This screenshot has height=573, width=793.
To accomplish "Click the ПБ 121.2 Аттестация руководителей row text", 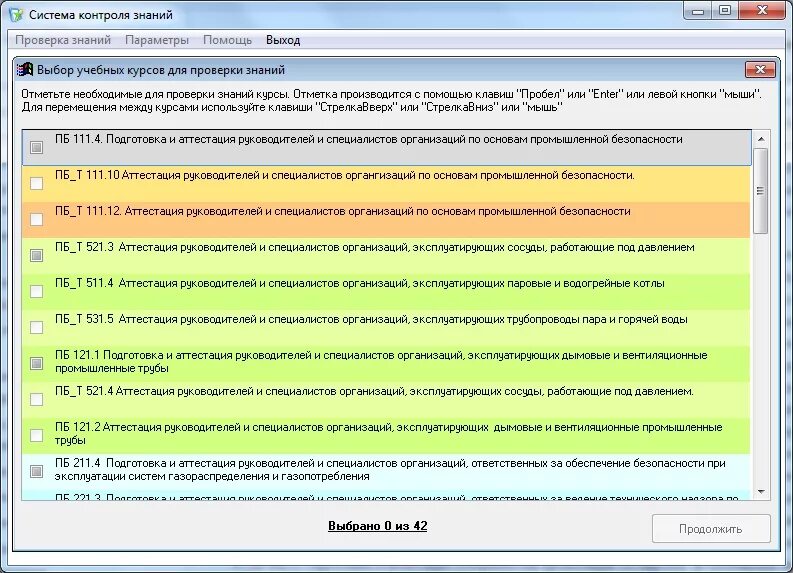I will click(388, 433).
